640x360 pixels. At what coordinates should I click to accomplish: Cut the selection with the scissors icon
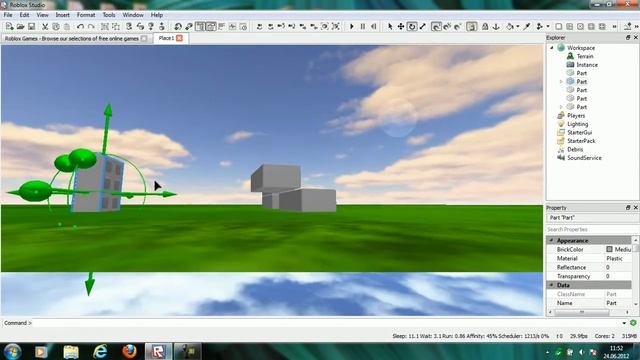45,27
